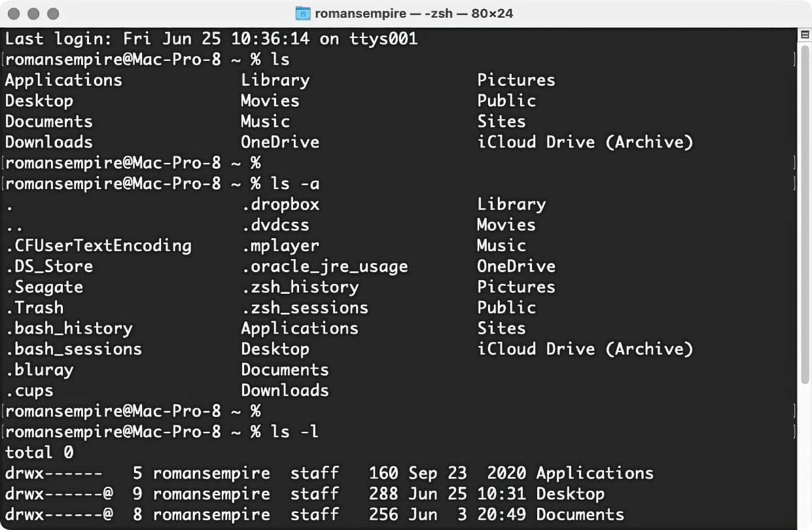
Task: Click the iCloud Drive (Archive) entry
Action: point(584,142)
